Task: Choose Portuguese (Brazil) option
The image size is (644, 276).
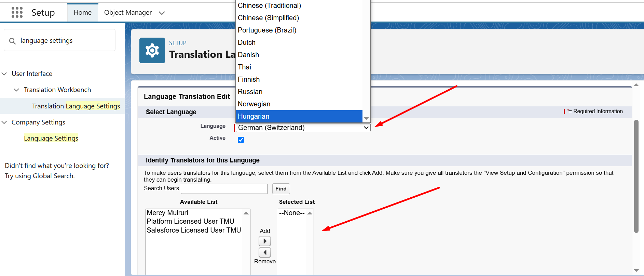Action: [x=299, y=30]
